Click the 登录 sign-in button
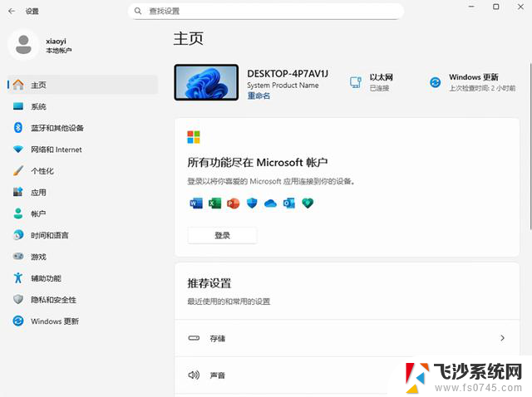 coord(222,235)
